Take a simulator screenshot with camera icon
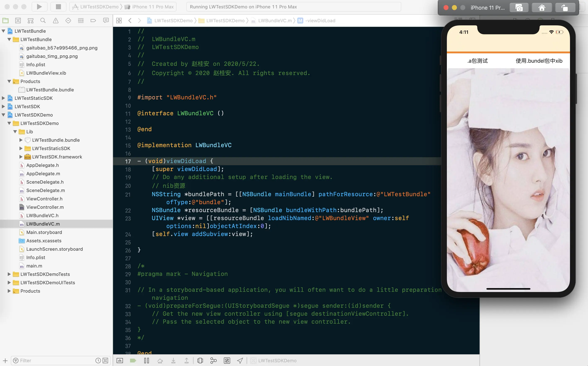This screenshot has width=588, height=366. coord(519,8)
